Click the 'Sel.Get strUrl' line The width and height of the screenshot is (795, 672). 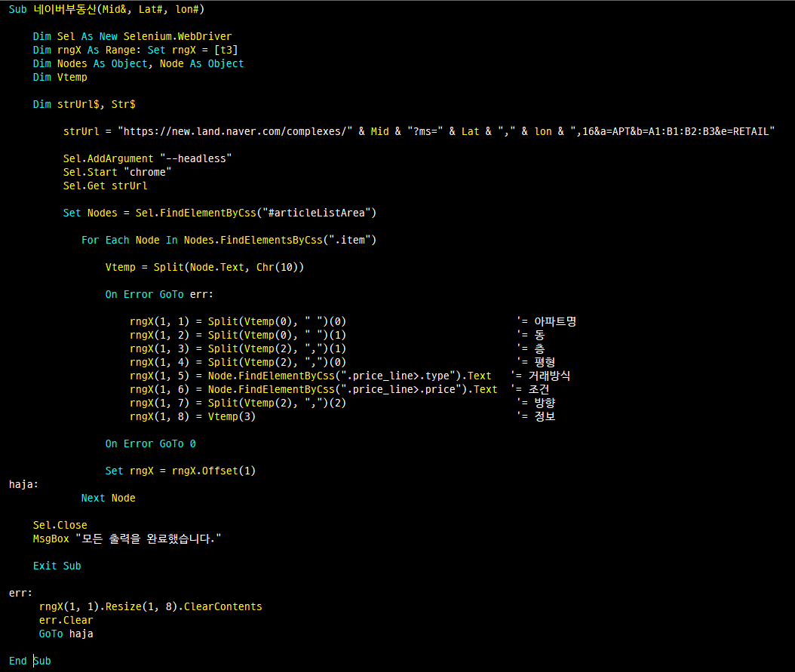click(x=105, y=186)
